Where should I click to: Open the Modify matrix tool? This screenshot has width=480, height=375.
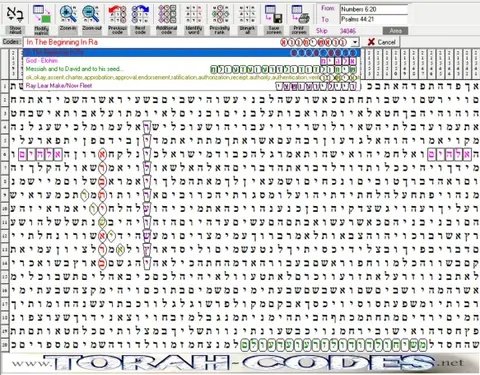coord(41,19)
